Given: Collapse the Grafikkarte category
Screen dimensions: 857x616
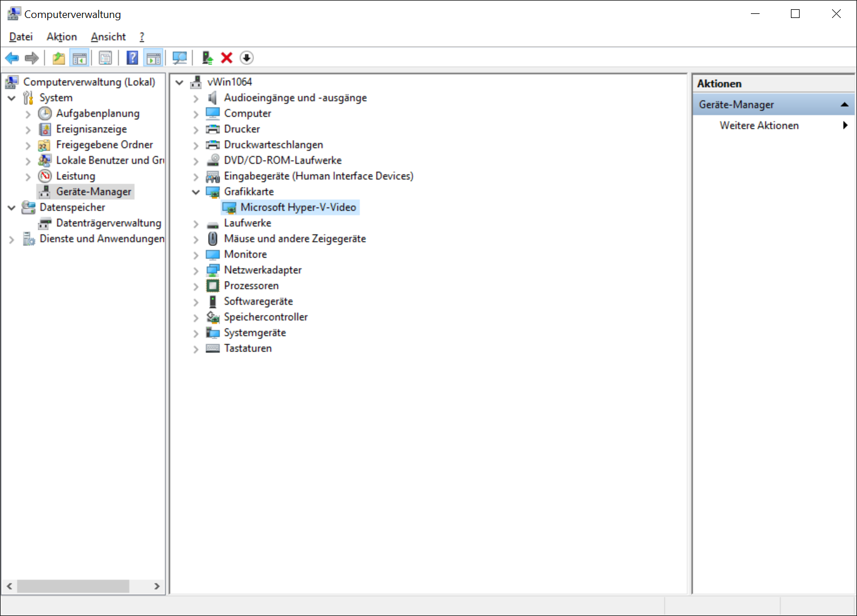Looking at the screenshot, I should tap(196, 192).
